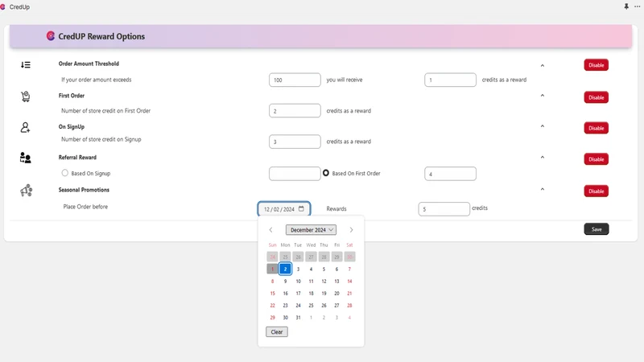Disable the Seasonal Promotions option
This screenshot has height=362, width=644.
pos(596,191)
